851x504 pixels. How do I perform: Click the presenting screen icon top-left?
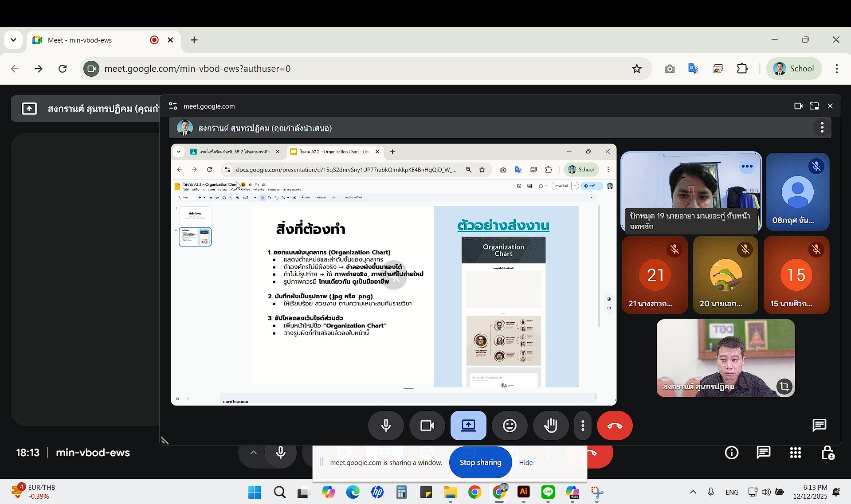click(x=29, y=109)
